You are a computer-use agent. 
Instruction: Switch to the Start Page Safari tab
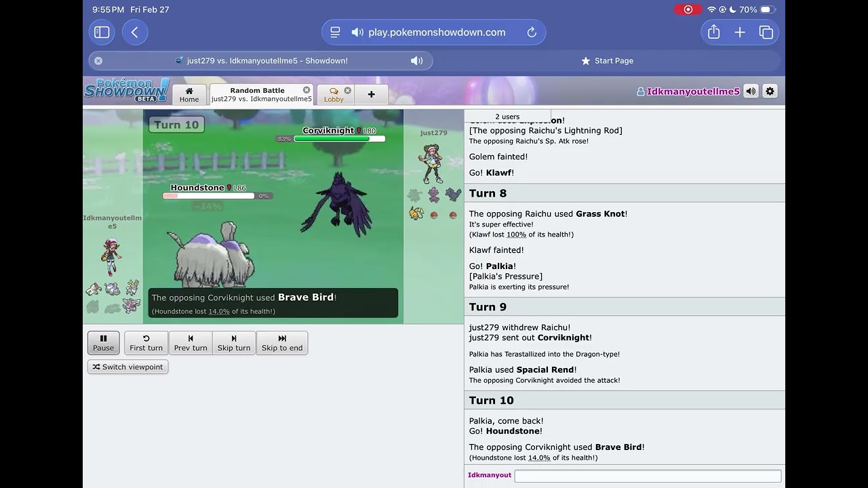coord(607,60)
